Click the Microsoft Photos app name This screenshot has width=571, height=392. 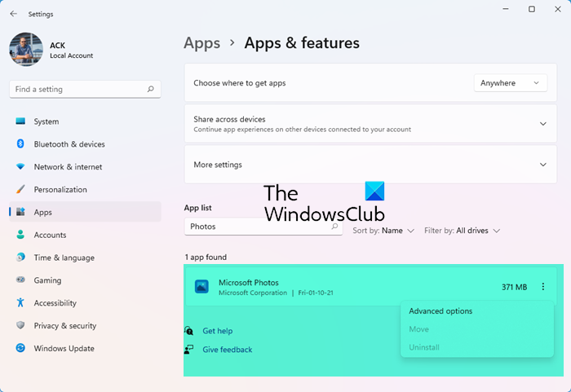coord(248,283)
